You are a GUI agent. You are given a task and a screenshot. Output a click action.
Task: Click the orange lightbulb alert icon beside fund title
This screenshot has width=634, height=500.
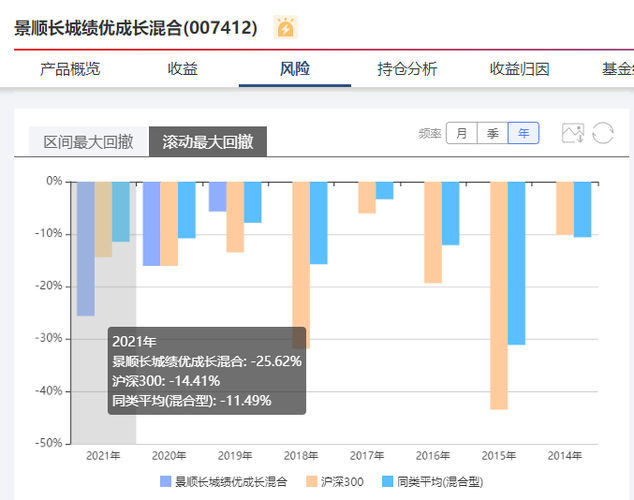[285, 27]
